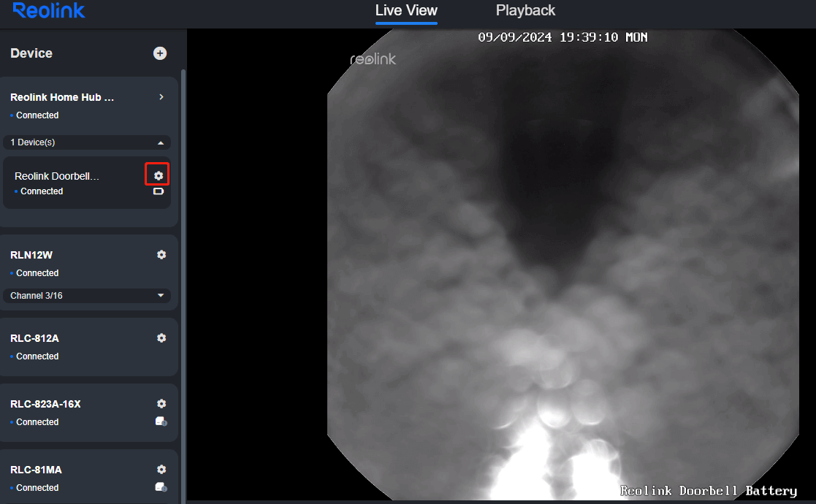Click Connected status under Reolink Doorbell
The image size is (816, 504).
pyautogui.click(x=42, y=191)
